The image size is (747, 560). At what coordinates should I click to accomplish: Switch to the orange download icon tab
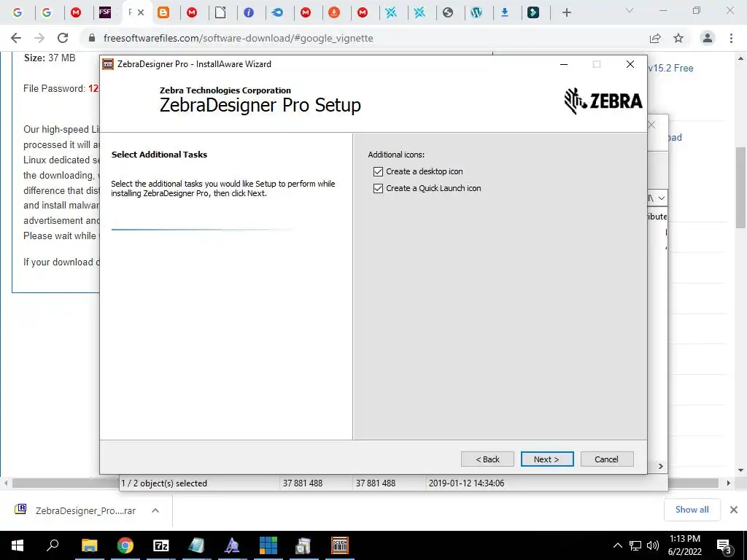(x=334, y=12)
